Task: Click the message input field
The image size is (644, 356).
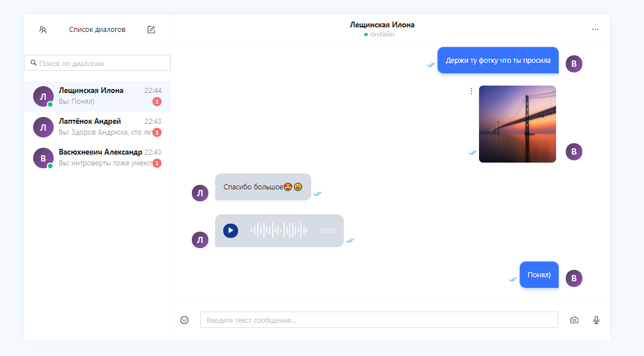Action: [379, 319]
